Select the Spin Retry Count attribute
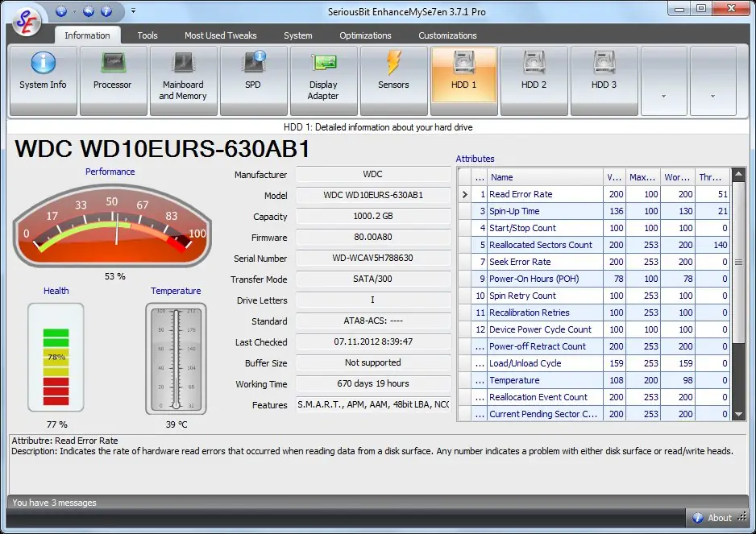Viewport: 756px width, 534px height. click(x=593, y=296)
